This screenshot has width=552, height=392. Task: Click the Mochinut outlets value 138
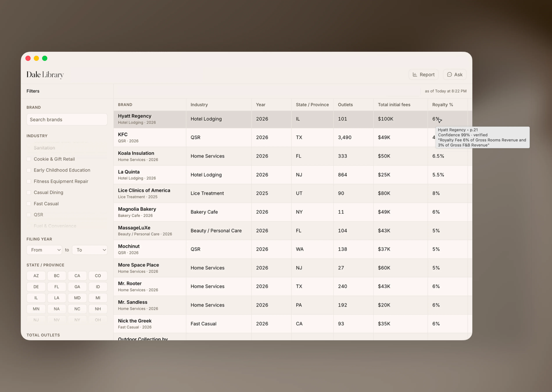click(342, 249)
